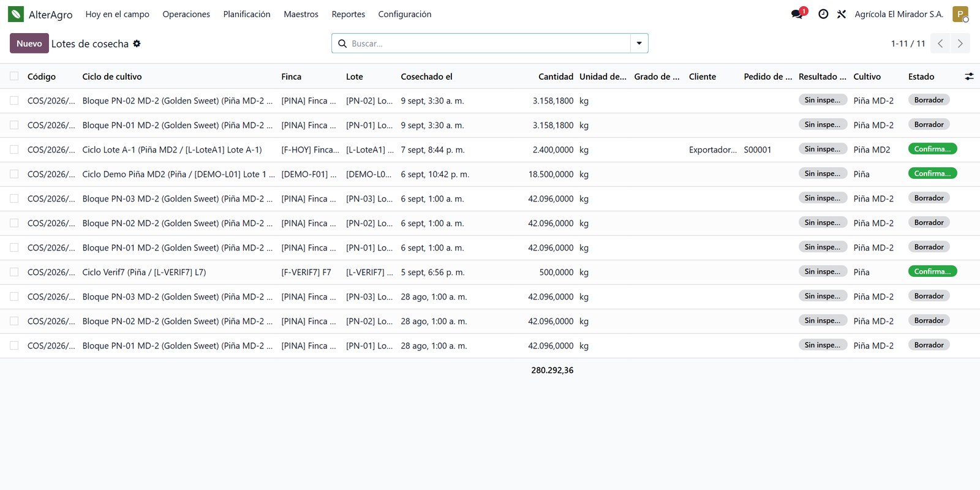
Task: Click the 2.400,0000 quantity cell
Action: click(x=553, y=149)
